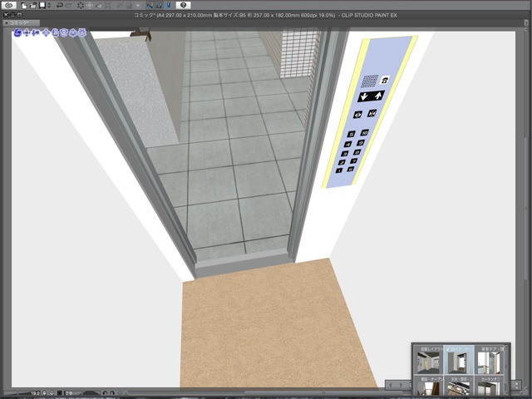Click the rightmost object launcher icon
Image resolution: width=532 pixels, height=399 pixels.
(516, 385)
